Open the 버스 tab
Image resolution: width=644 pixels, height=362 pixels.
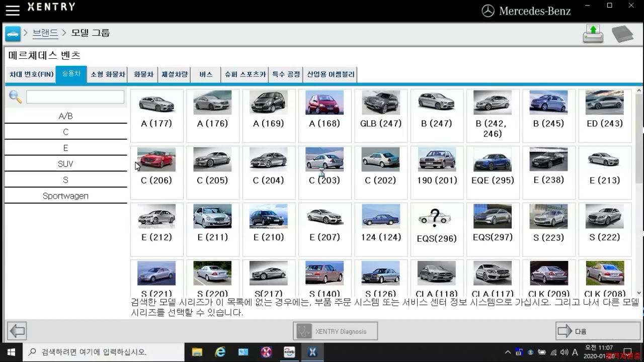[x=206, y=74]
